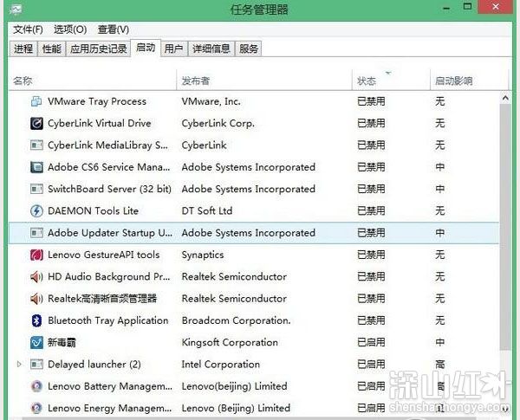
Task: Click the Lenovo Energy Management icon
Action: [x=36, y=408]
